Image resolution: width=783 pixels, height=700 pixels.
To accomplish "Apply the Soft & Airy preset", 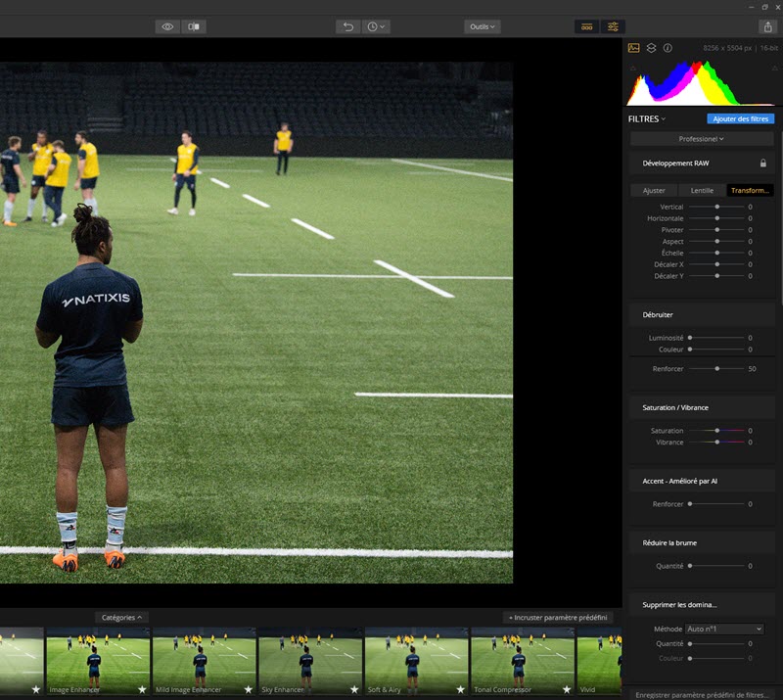I will [417, 661].
